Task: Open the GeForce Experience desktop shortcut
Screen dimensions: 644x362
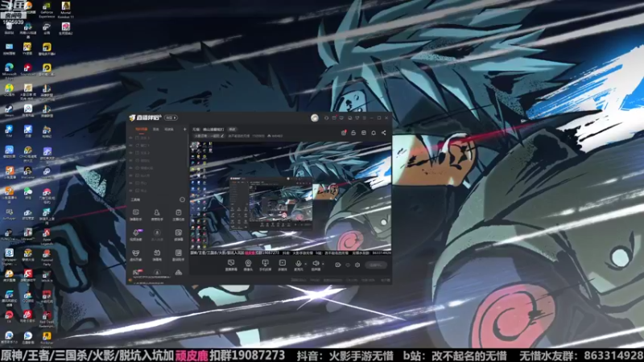Action: (47, 10)
